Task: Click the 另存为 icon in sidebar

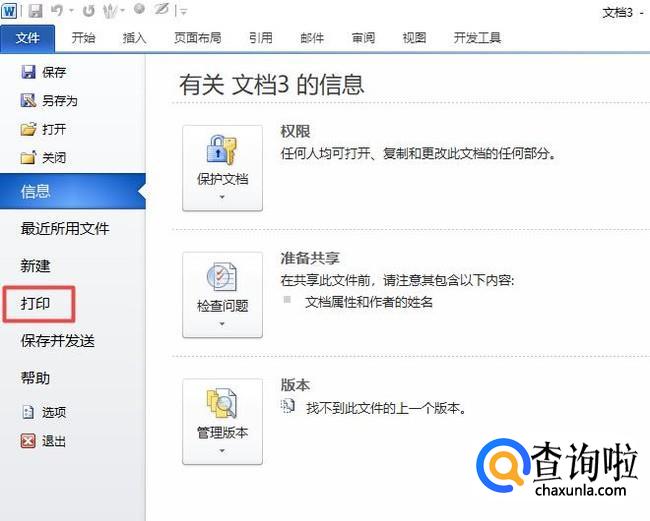Action: tap(28, 100)
